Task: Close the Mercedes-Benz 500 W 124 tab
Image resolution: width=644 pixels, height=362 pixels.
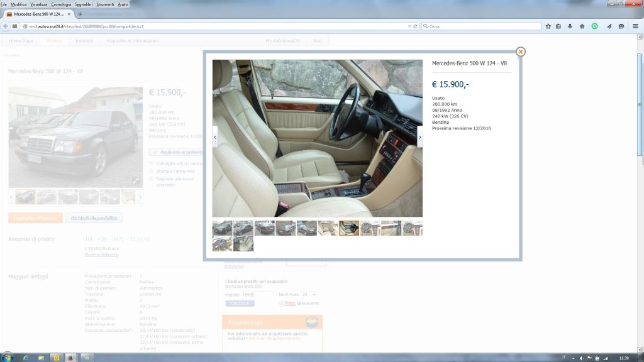Action: 69,14
